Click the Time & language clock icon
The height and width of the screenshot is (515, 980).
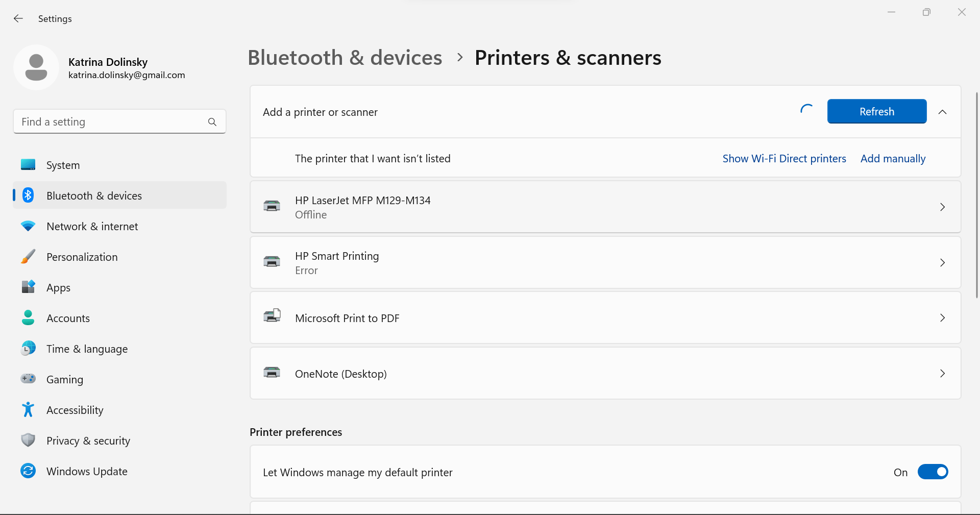click(x=28, y=348)
